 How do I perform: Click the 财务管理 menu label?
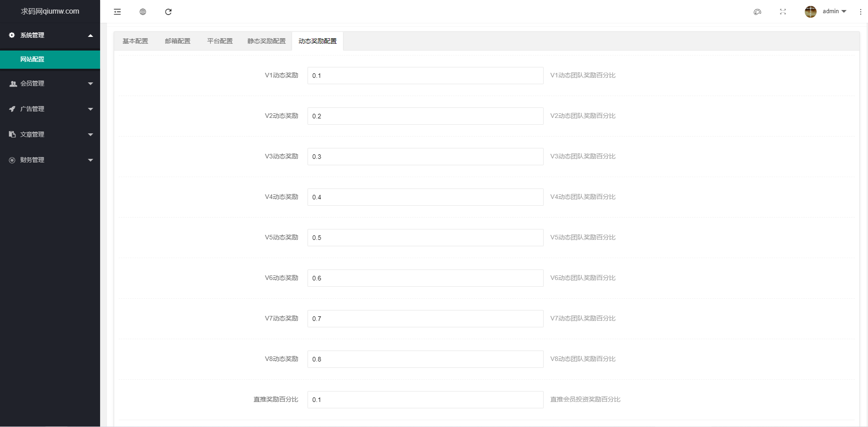point(32,160)
